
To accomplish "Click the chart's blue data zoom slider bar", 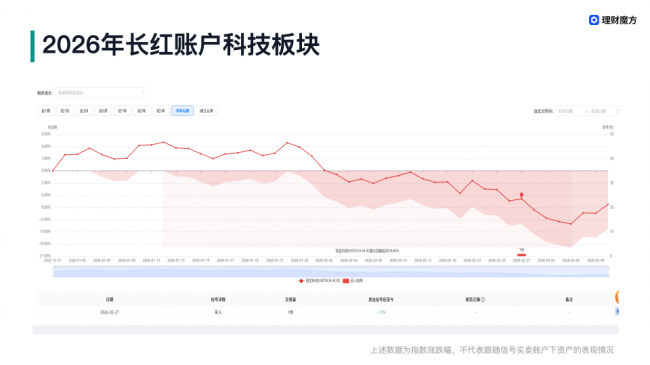I will [x=331, y=272].
